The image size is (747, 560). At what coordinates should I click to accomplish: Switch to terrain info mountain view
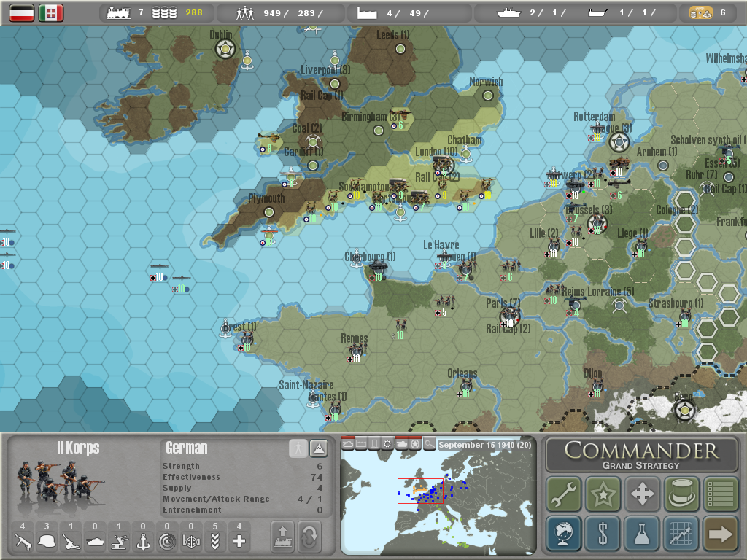[318, 448]
